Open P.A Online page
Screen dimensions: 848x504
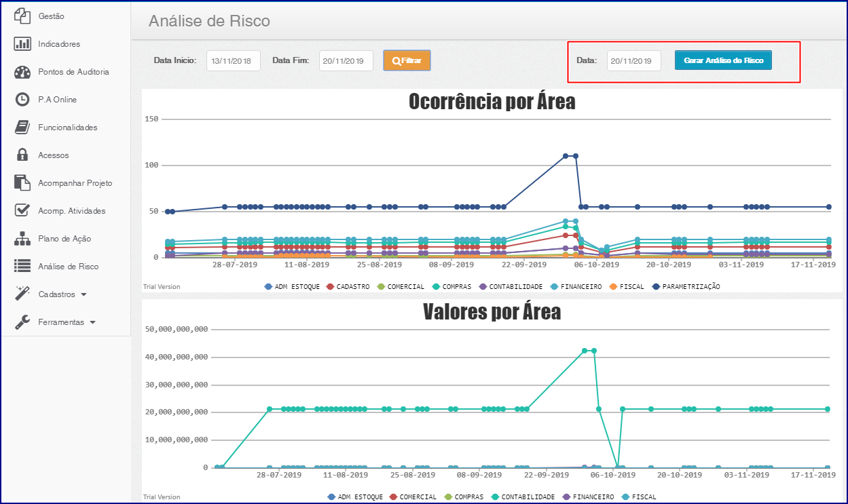[x=57, y=100]
